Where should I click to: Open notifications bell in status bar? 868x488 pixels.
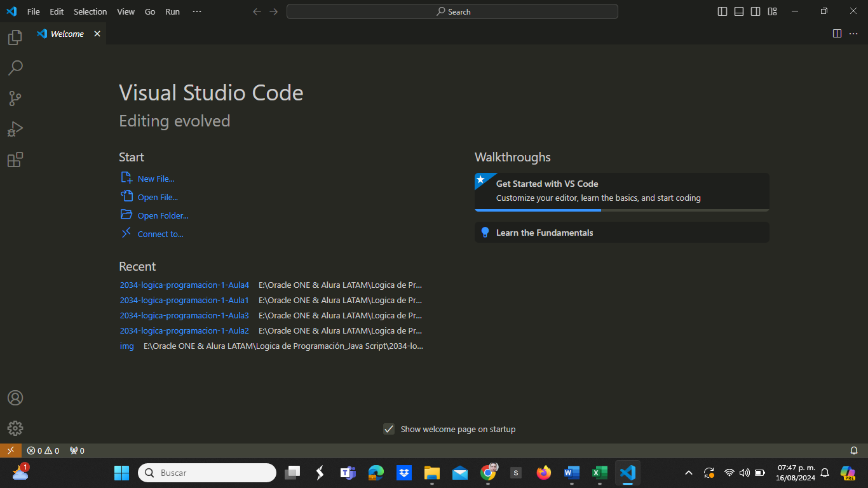(854, 451)
